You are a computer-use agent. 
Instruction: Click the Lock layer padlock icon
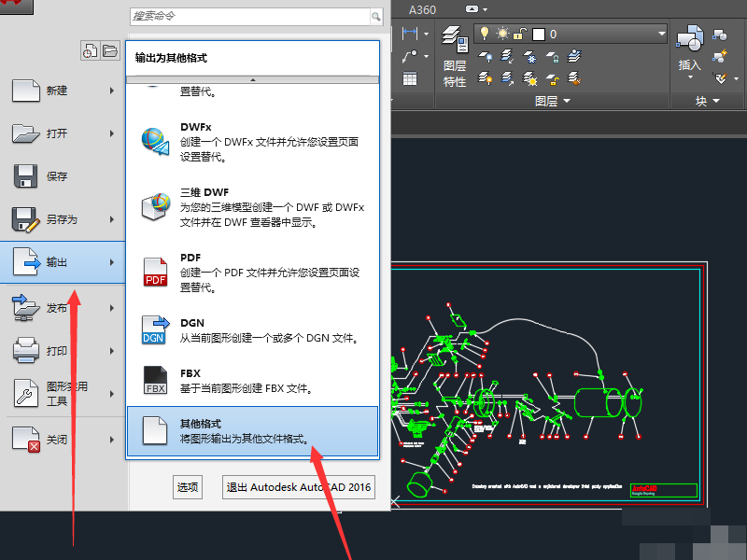(x=552, y=57)
